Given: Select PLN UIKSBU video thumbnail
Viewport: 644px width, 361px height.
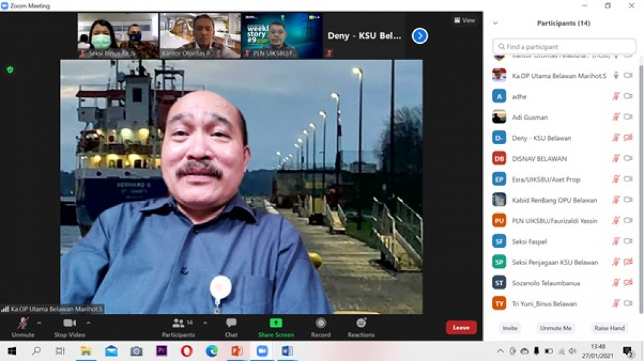Looking at the screenshot, I should 282,35.
